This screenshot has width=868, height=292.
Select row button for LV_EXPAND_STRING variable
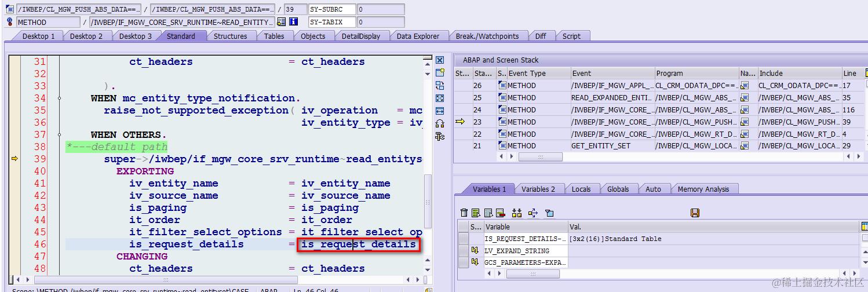click(464, 251)
